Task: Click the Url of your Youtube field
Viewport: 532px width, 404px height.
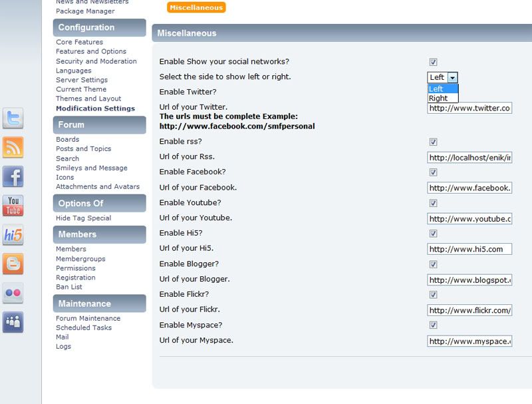Action: click(x=469, y=218)
